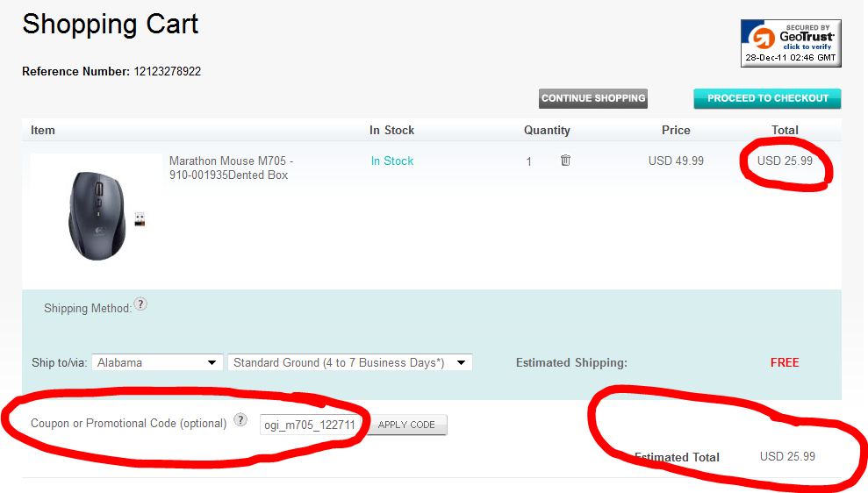Click the price USD 49.99

point(676,161)
